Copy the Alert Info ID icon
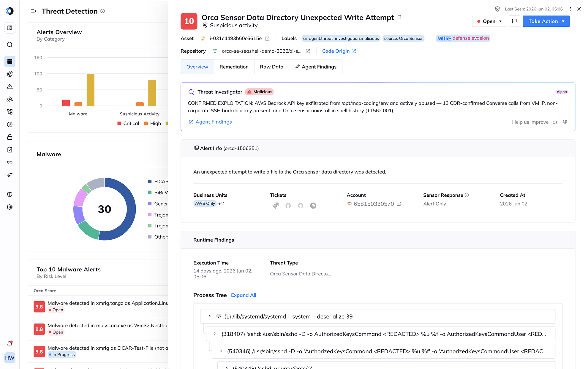Image resolution: width=588 pixels, height=369 pixels. pyautogui.click(x=196, y=148)
